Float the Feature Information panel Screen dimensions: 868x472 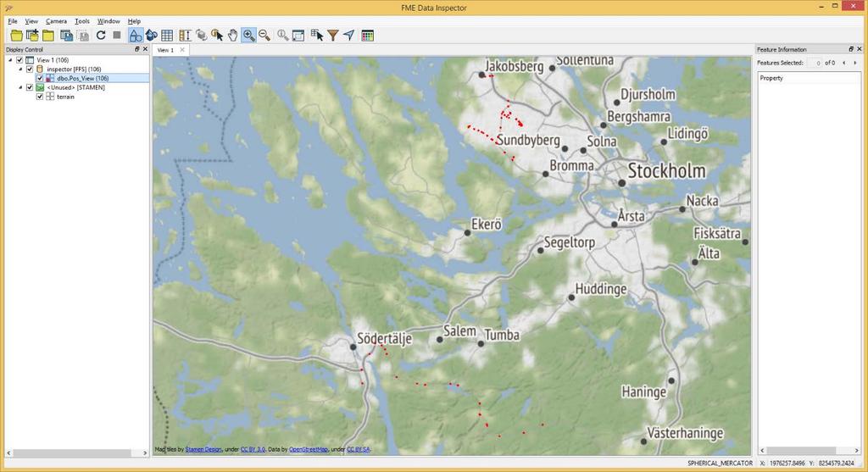coord(851,49)
